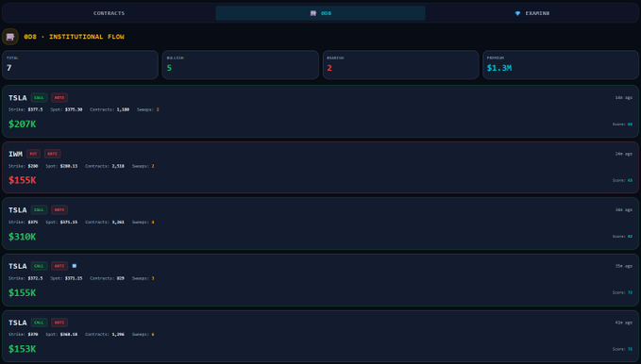Click Sweeps 2 on the IWM card
Image resolution: width=641 pixels, height=364 pixels.
point(153,166)
